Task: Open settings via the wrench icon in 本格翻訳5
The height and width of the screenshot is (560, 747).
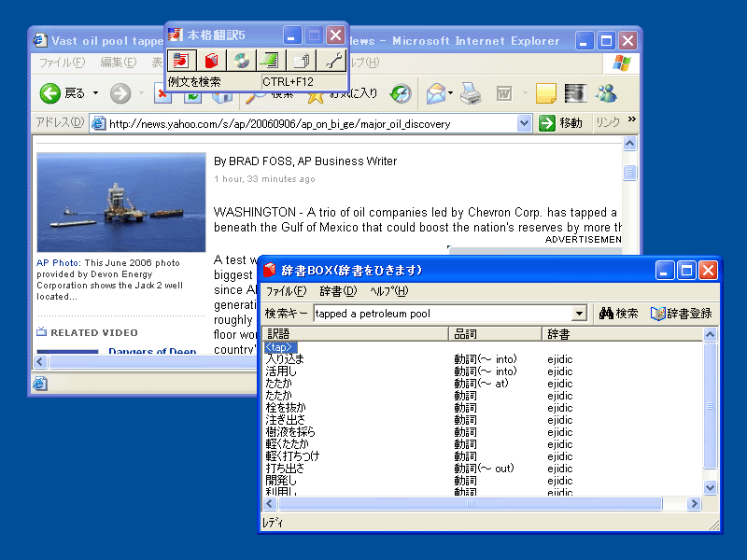Action: [x=331, y=61]
